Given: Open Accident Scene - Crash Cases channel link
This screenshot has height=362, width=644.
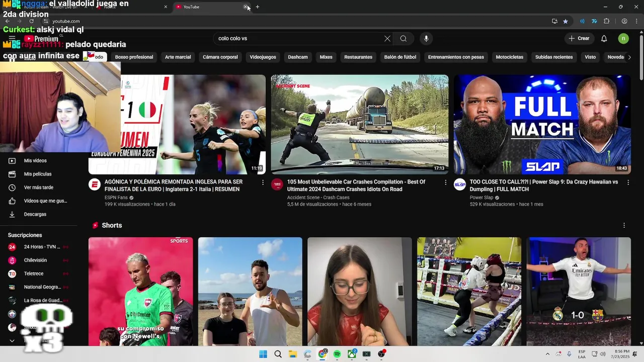Looking at the screenshot, I should (318, 198).
